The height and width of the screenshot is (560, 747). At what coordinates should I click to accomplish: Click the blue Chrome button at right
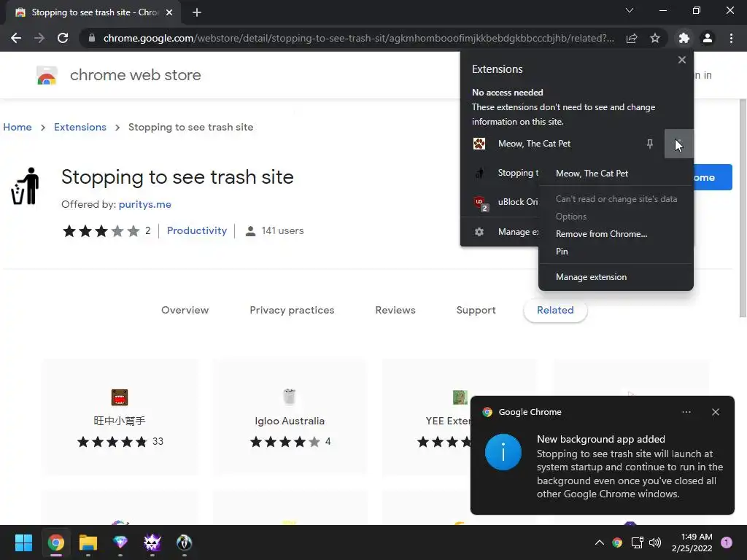pos(713,177)
